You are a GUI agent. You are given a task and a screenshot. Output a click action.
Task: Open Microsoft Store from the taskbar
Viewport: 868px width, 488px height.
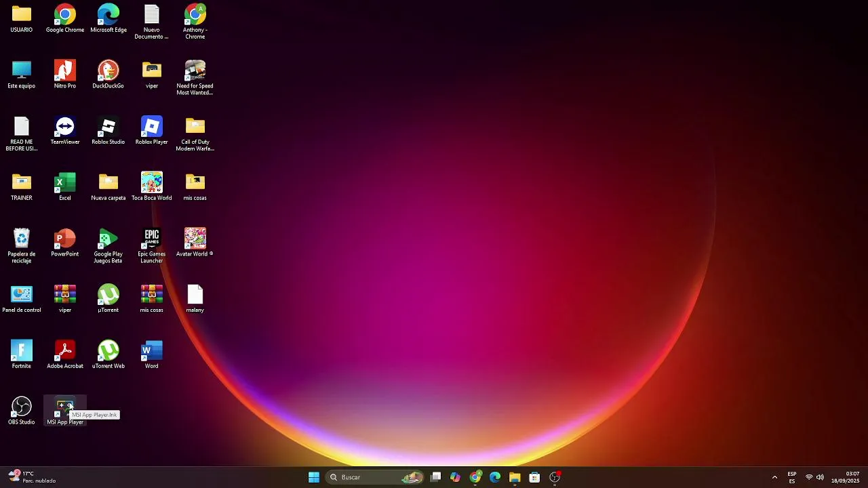534,477
